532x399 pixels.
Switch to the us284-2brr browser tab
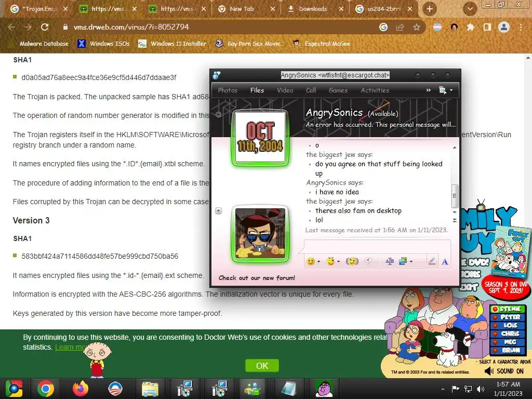pyautogui.click(x=385, y=9)
